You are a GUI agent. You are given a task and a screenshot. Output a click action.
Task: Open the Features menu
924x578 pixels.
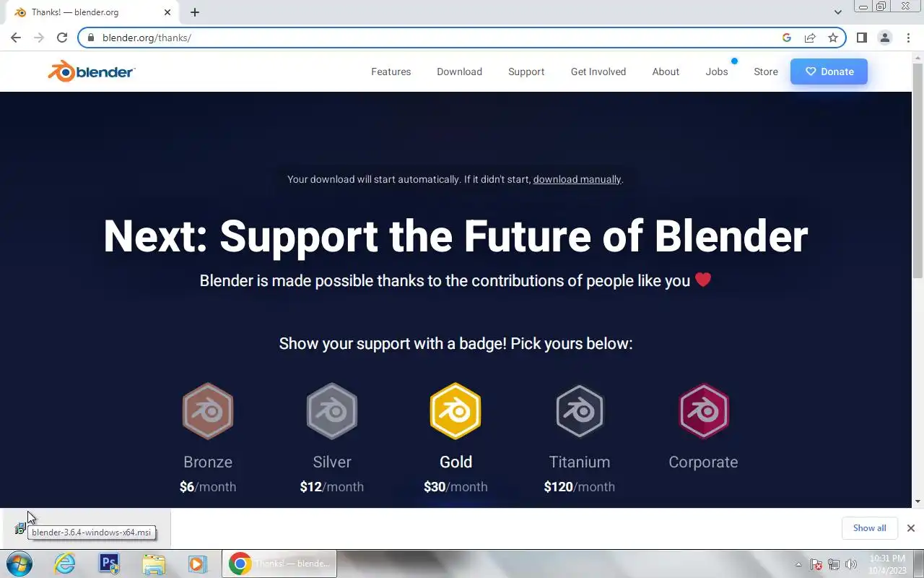[391, 72]
